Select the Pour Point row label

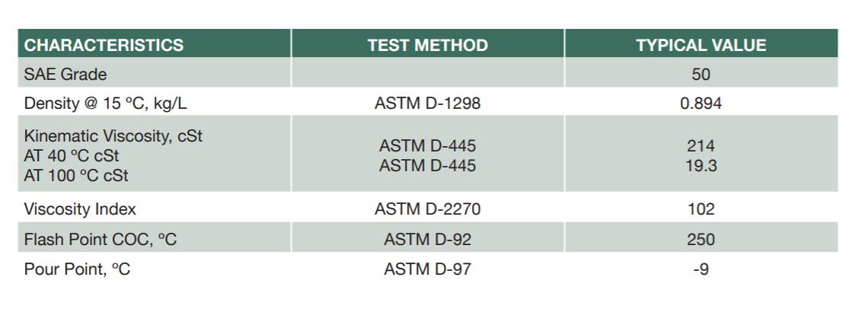coord(77,269)
